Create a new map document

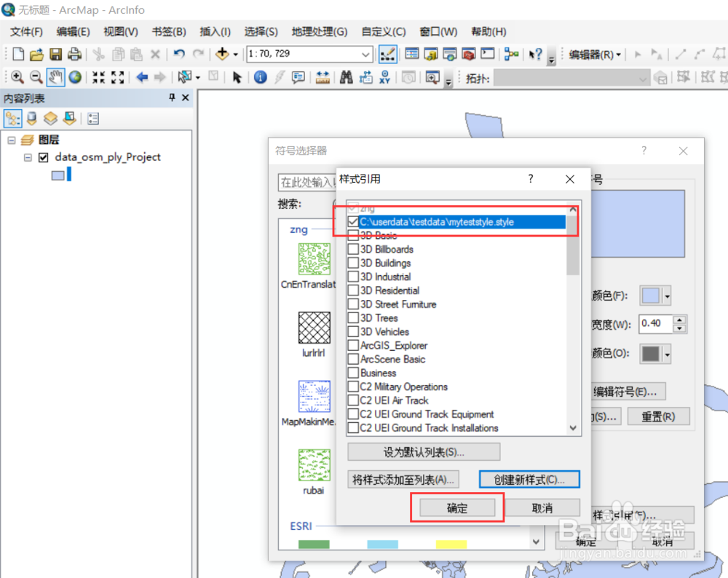point(18,55)
